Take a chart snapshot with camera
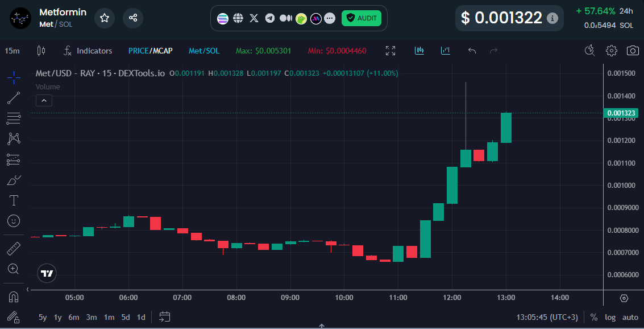The image size is (644, 329). coord(633,51)
